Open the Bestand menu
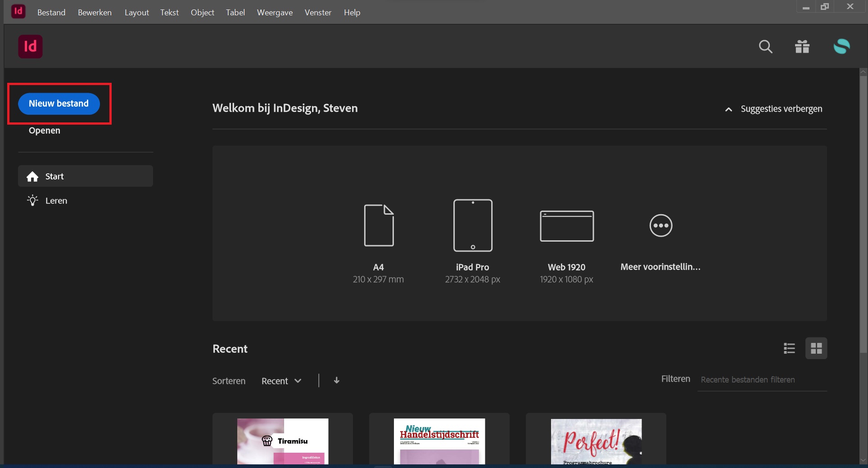The height and width of the screenshot is (468, 868). coord(51,12)
